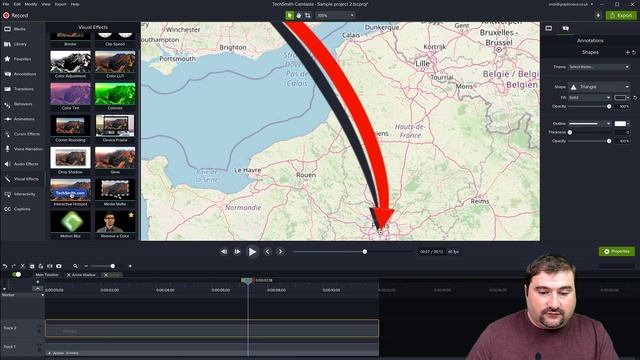Open the Export menu
The image size is (640, 360).
point(60,4)
